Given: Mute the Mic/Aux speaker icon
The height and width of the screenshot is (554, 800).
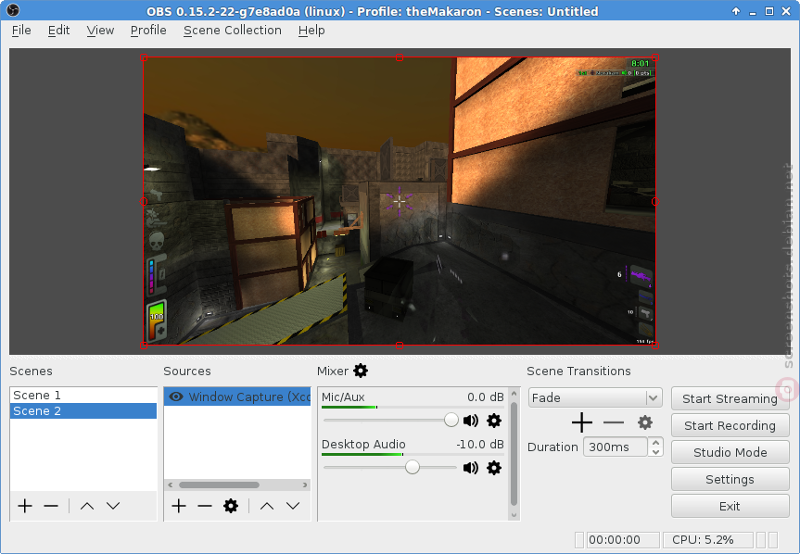Looking at the screenshot, I should click(x=470, y=420).
